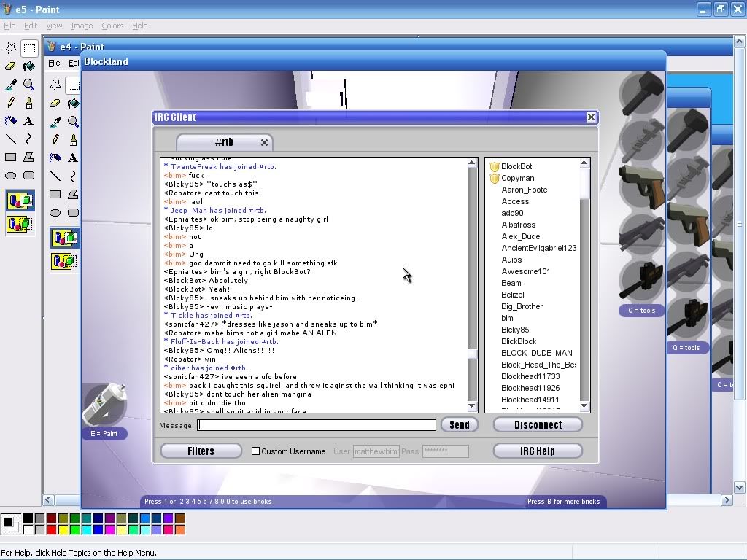747x560 pixels.
Task: Select the rectangular Select tool in e5 Paint
Action: 29,48
